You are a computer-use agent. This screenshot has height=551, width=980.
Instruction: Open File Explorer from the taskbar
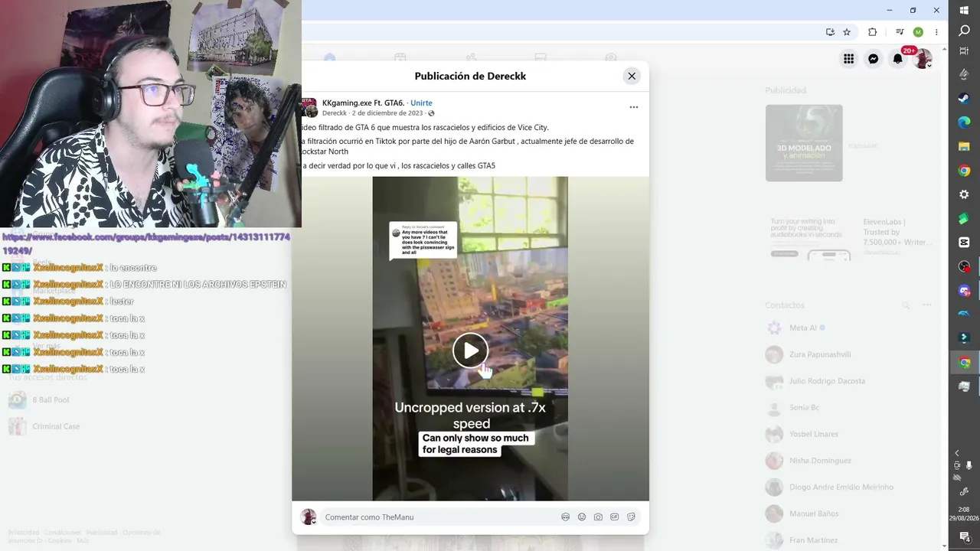(x=964, y=146)
